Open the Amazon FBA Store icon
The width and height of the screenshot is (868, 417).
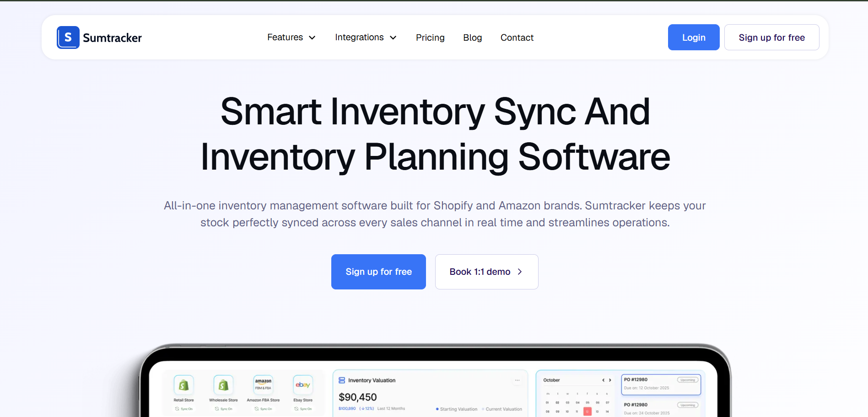pyautogui.click(x=263, y=384)
